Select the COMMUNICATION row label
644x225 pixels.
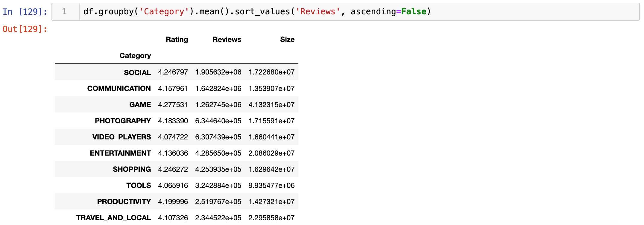(x=119, y=89)
